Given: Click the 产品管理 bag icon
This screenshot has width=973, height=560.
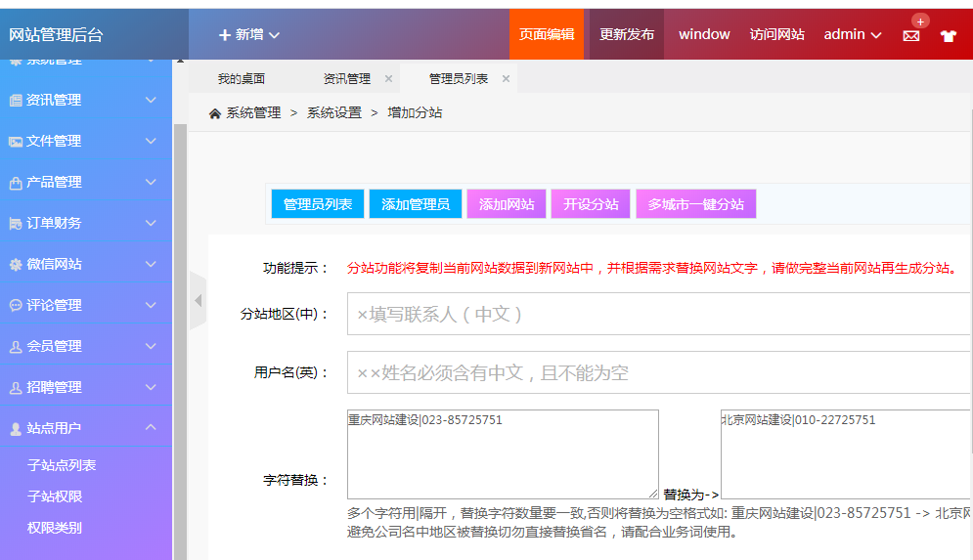Looking at the screenshot, I should tap(16, 183).
